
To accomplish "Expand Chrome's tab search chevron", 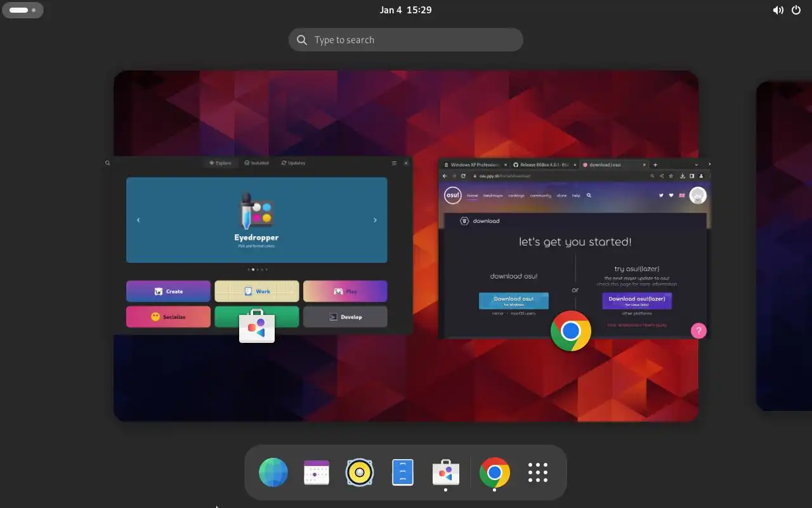I will click(697, 165).
